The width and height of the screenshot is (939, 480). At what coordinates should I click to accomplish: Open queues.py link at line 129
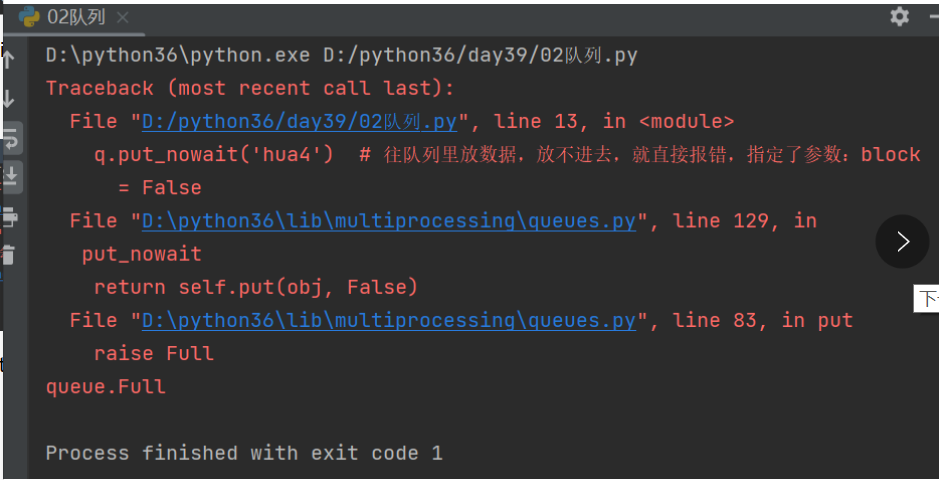(x=388, y=221)
